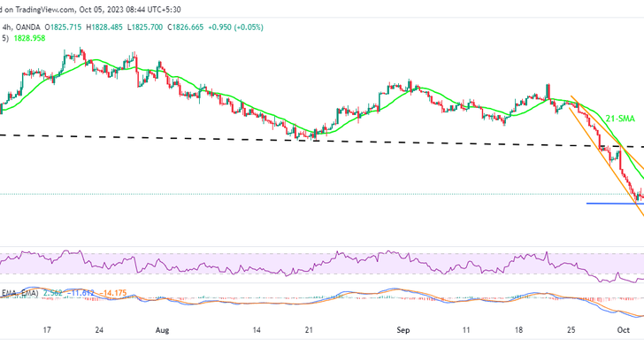The image size is (644, 362).
Task: Click the 4h, OANDA symbol label
Action: [21, 27]
